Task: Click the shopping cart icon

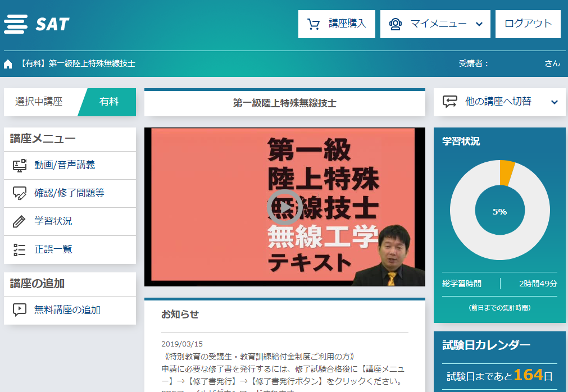Action: coord(313,24)
